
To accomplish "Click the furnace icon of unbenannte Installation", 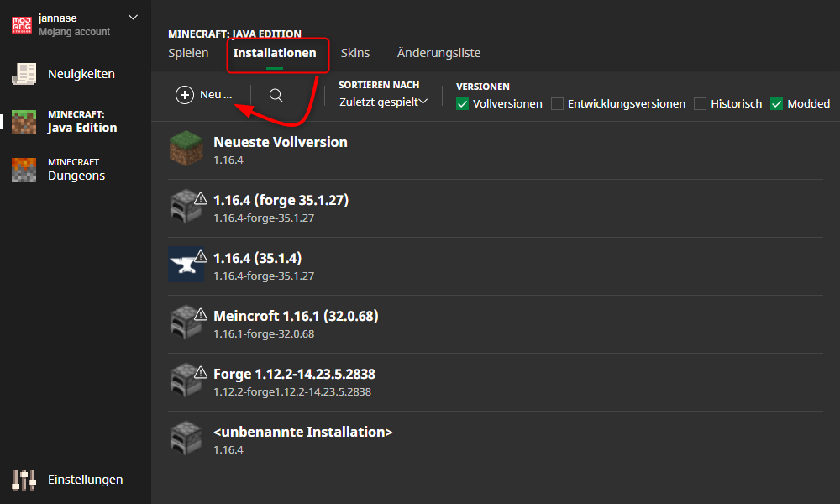I will [186, 438].
